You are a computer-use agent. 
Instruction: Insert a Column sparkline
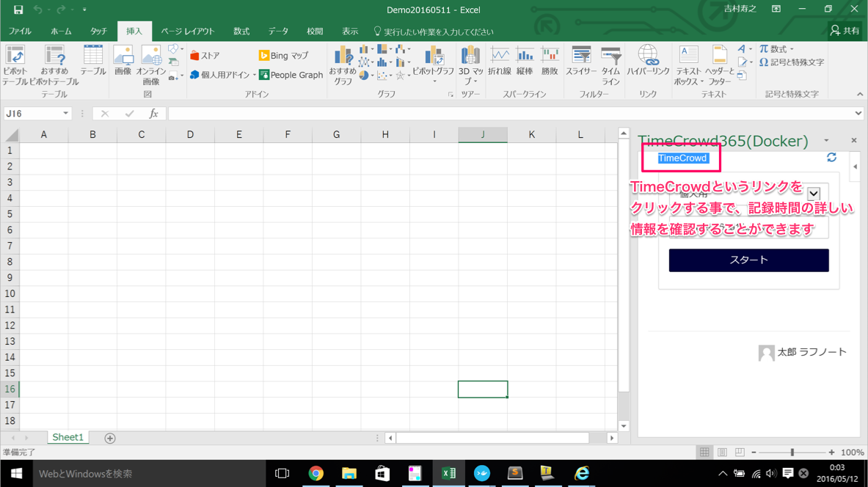[x=524, y=60]
